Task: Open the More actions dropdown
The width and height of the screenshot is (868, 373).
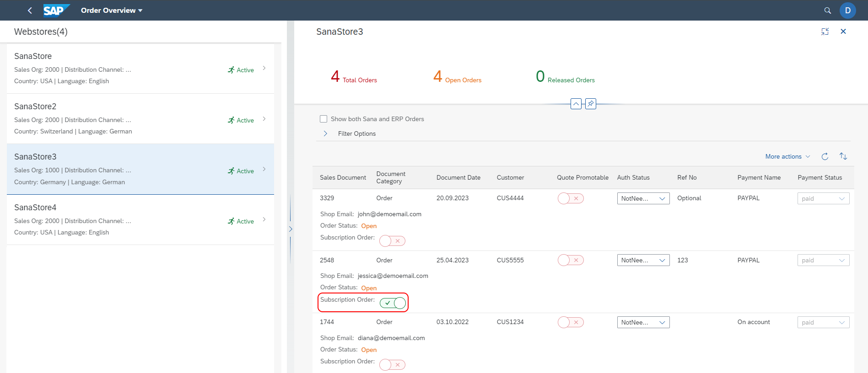Action: (787, 156)
